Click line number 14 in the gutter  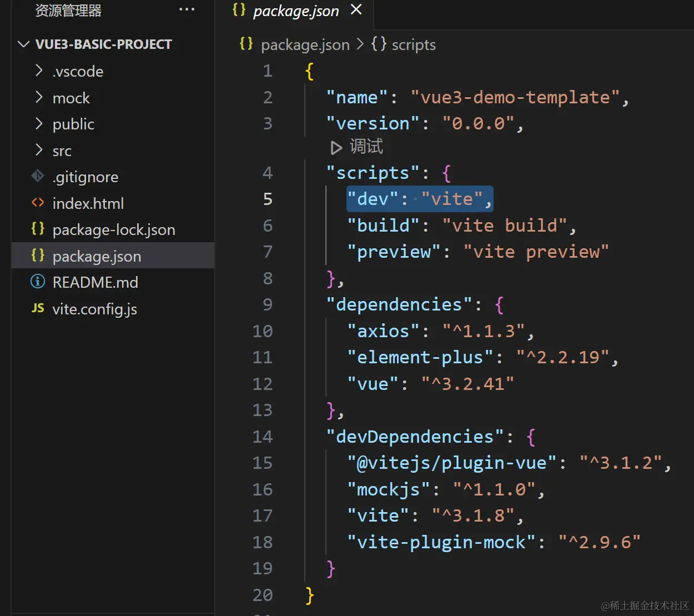point(263,437)
